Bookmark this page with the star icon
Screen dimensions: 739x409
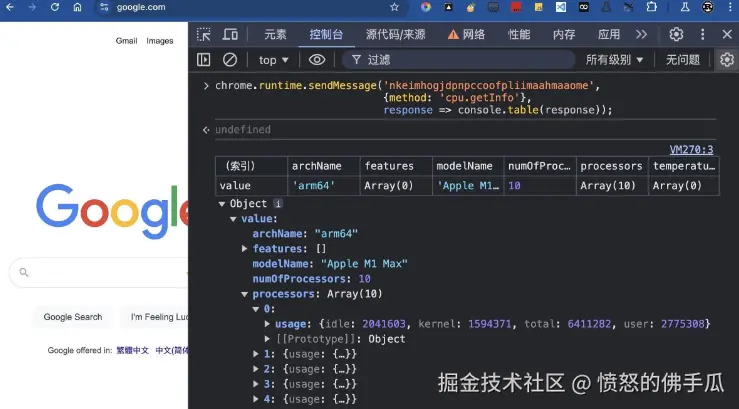click(394, 7)
